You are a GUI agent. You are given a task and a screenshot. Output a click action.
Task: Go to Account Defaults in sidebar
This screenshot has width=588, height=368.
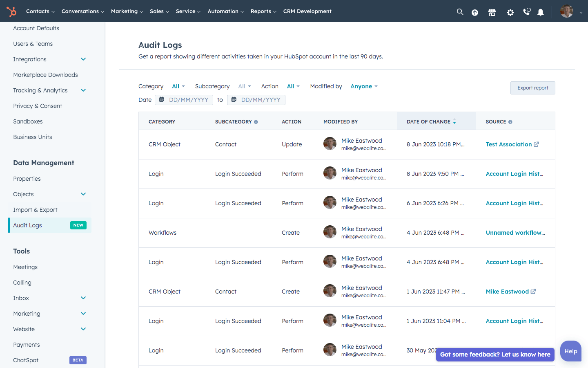(x=36, y=28)
